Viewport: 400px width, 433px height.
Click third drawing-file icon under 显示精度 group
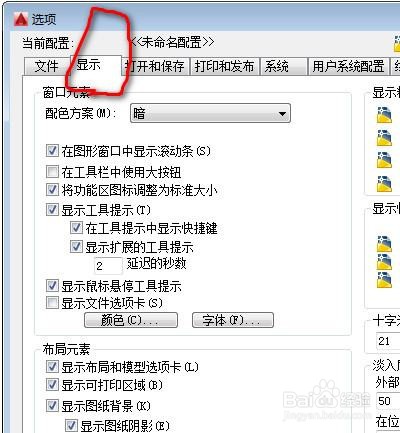tap(384, 160)
